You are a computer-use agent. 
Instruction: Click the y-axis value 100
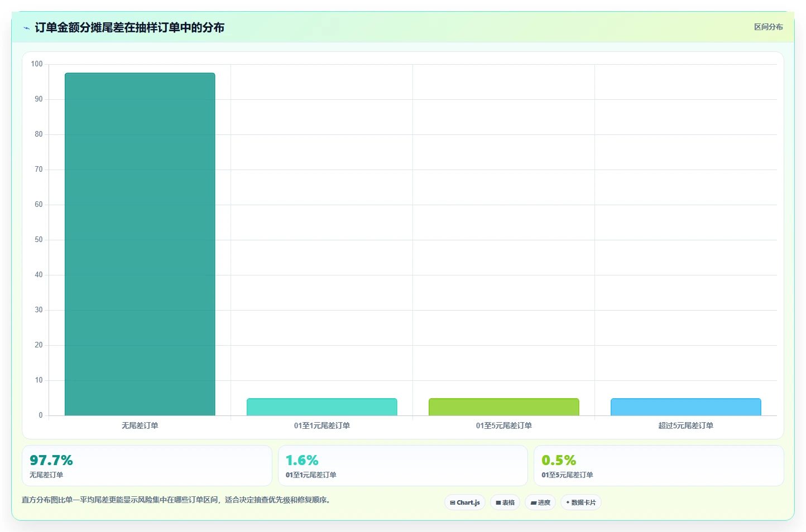click(37, 64)
